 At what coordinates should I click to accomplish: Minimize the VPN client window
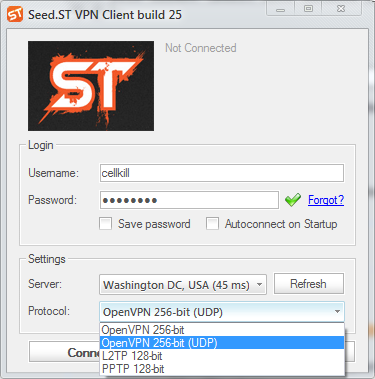tap(281, 9)
